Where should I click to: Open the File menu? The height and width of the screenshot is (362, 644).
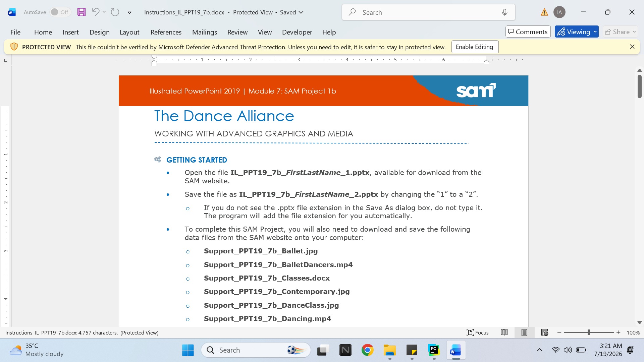[15, 32]
